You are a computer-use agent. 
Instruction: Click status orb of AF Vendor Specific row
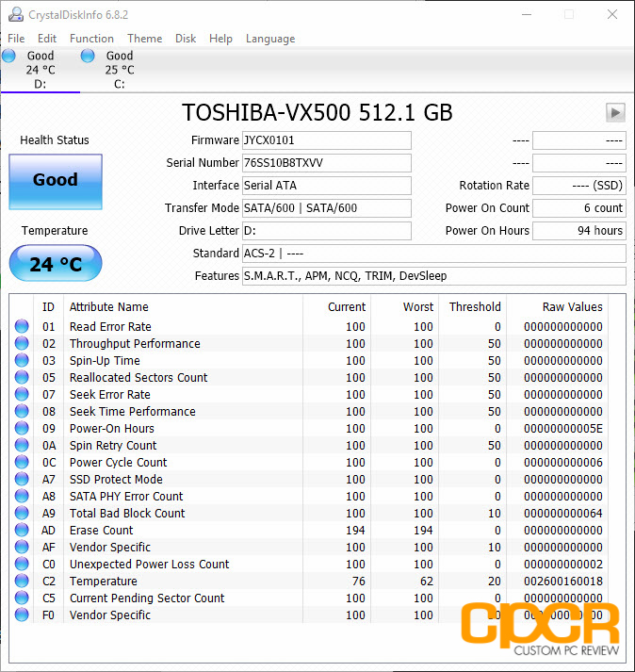click(x=22, y=547)
